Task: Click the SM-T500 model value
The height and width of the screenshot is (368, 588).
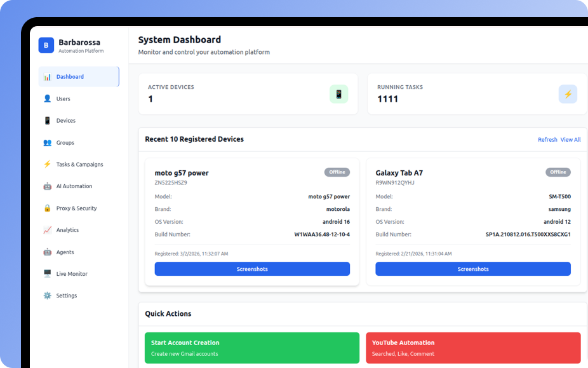Action: 560,196
